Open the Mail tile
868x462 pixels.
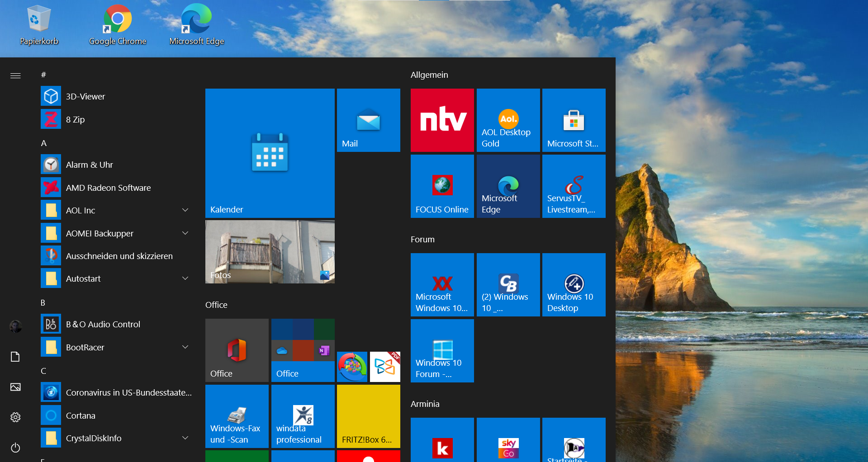pyautogui.click(x=369, y=120)
